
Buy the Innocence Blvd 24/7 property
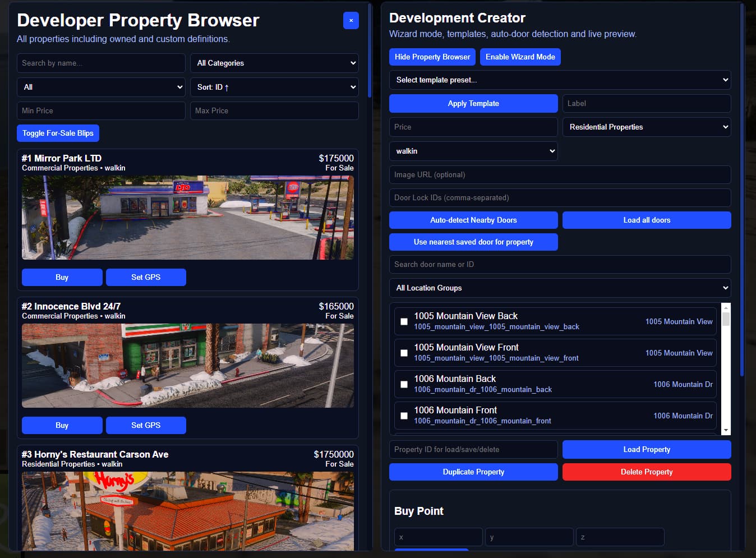coord(62,425)
